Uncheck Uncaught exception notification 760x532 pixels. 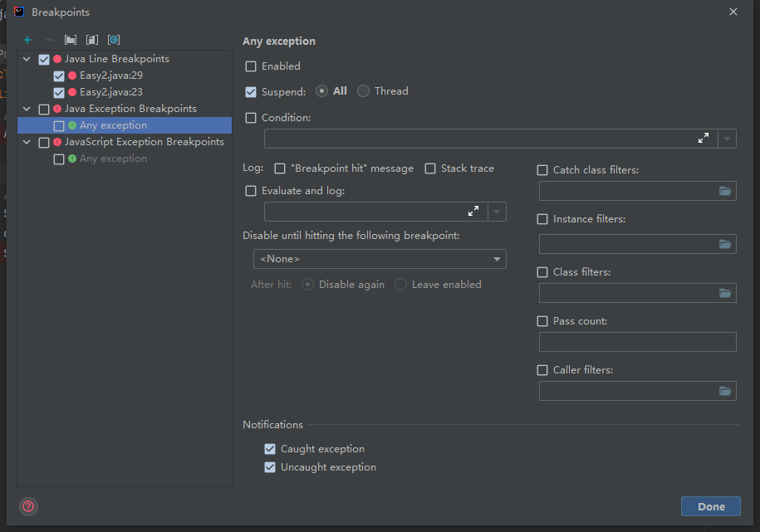point(270,467)
